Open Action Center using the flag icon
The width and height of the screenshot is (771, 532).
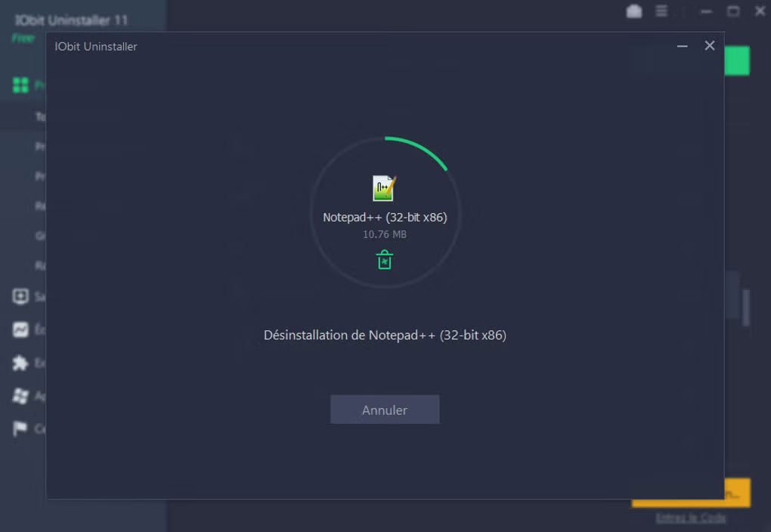[21, 428]
